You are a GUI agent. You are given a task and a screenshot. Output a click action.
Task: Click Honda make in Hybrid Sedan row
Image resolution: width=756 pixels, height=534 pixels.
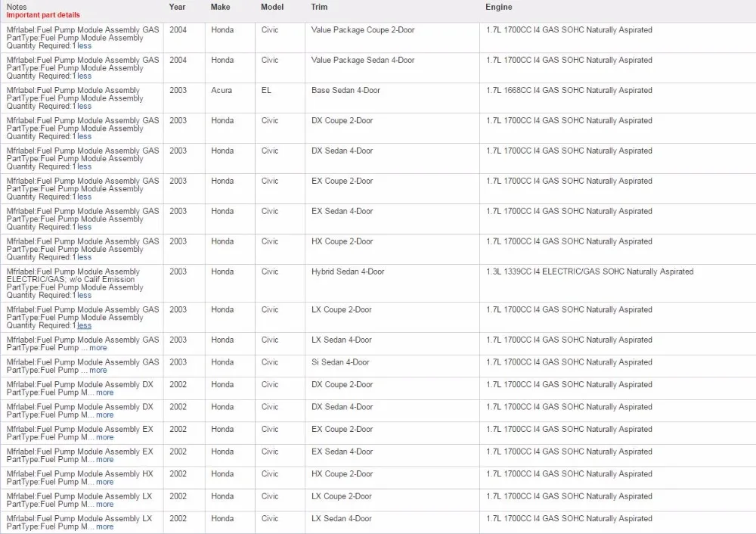click(x=222, y=272)
